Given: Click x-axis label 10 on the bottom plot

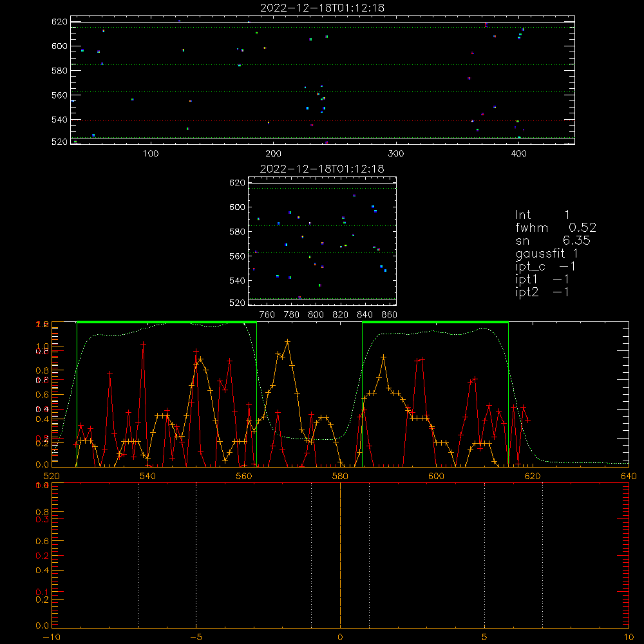Looking at the screenshot, I should [629, 637].
